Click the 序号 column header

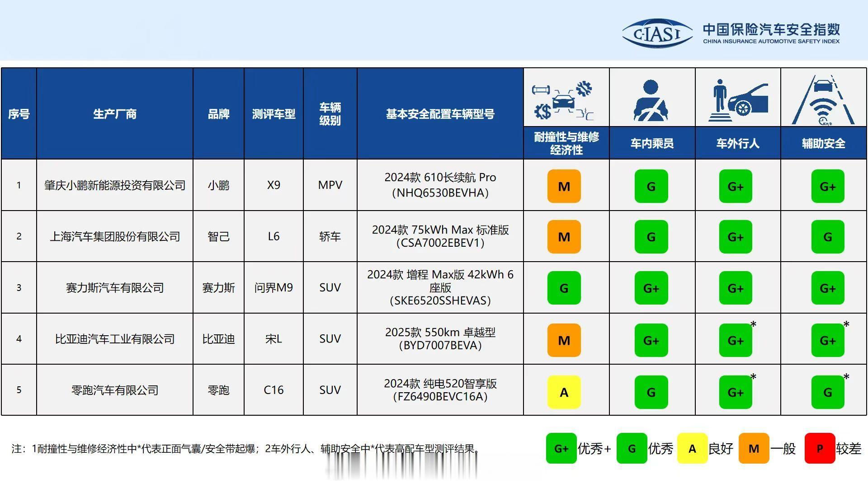point(19,114)
